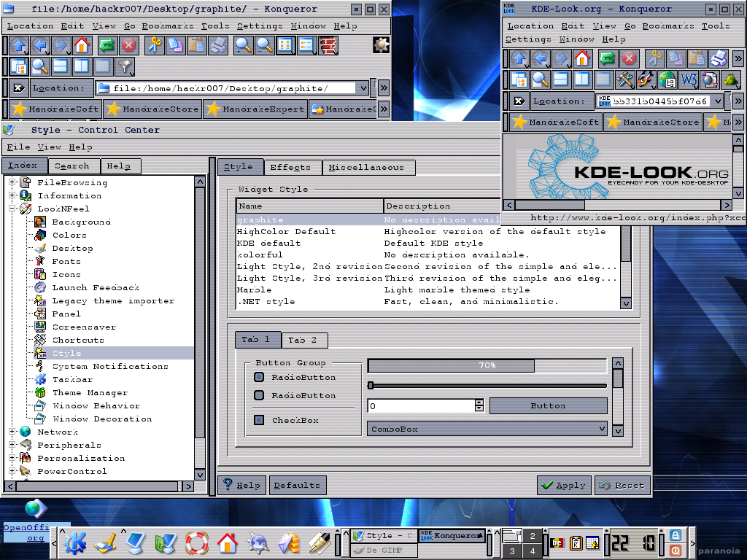Open the Background module in LookNFeel
This screenshot has height=560, width=747.
click(82, 222)
